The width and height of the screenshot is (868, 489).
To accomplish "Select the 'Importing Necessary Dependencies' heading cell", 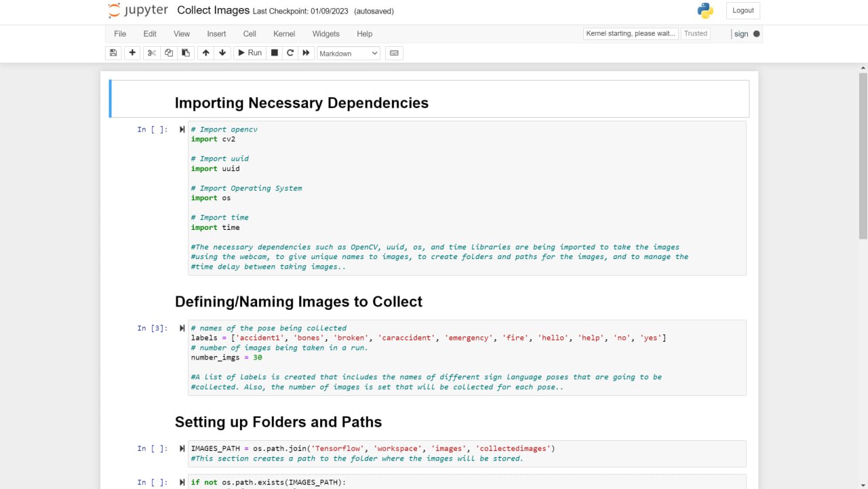I will (x=429, y=99).
